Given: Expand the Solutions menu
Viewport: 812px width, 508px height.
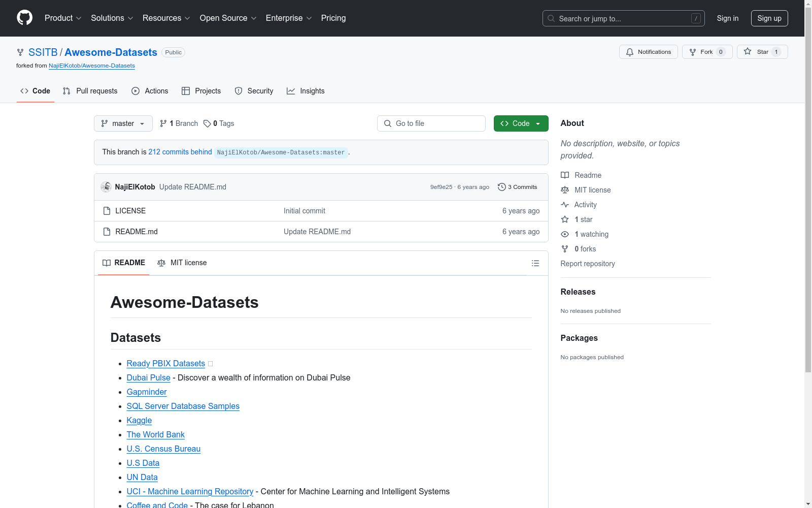Looking at the screenshot, I should [112, 18].
